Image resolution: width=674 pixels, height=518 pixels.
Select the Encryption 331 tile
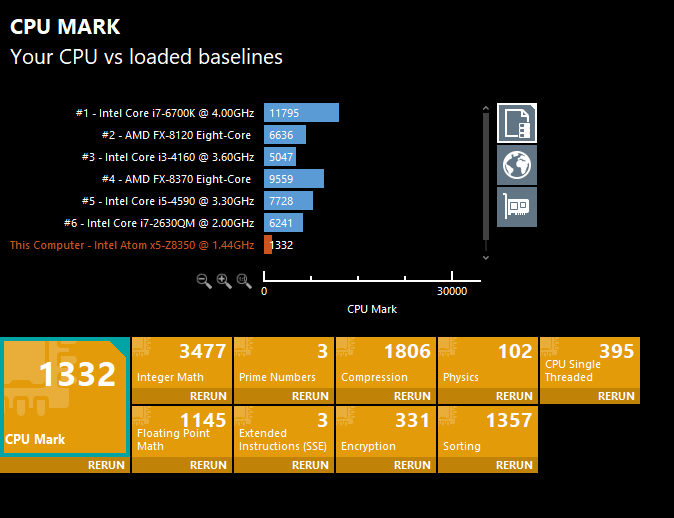coord(386,432)
